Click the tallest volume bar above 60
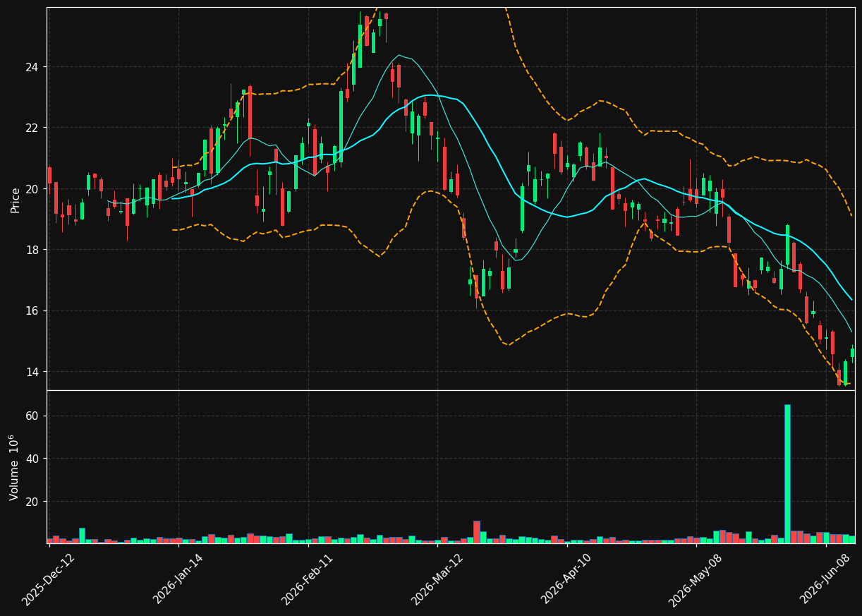 click(x=787, y=473)
